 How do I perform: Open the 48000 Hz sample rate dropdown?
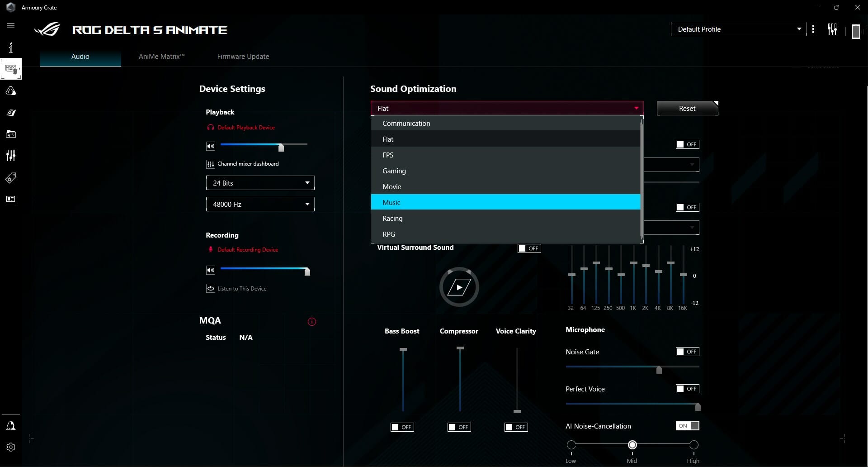pos(260,204)
